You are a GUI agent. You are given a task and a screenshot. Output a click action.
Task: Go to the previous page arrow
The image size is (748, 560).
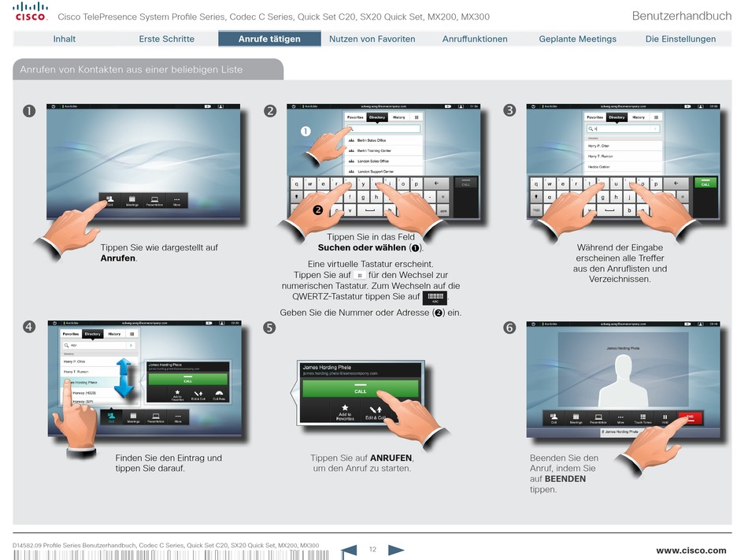point(349,551)
